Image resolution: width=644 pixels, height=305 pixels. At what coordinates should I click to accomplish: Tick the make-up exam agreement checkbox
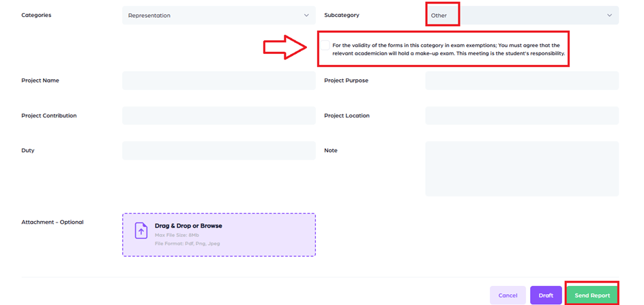tap(326, 46)
